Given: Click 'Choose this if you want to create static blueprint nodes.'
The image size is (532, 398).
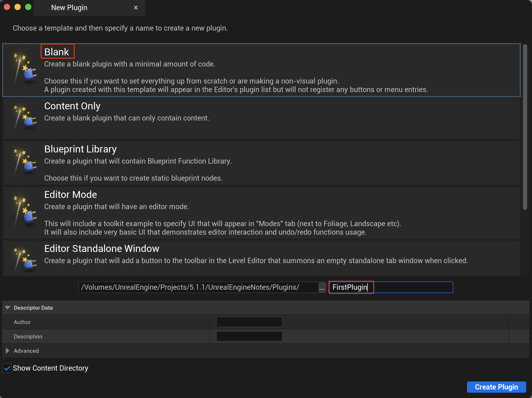Looking at the screenshot, I should 133,178.
